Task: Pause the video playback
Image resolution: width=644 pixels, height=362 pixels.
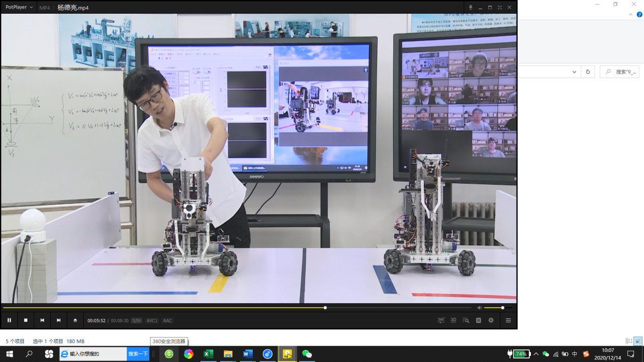Action: (x=9, y=320)
